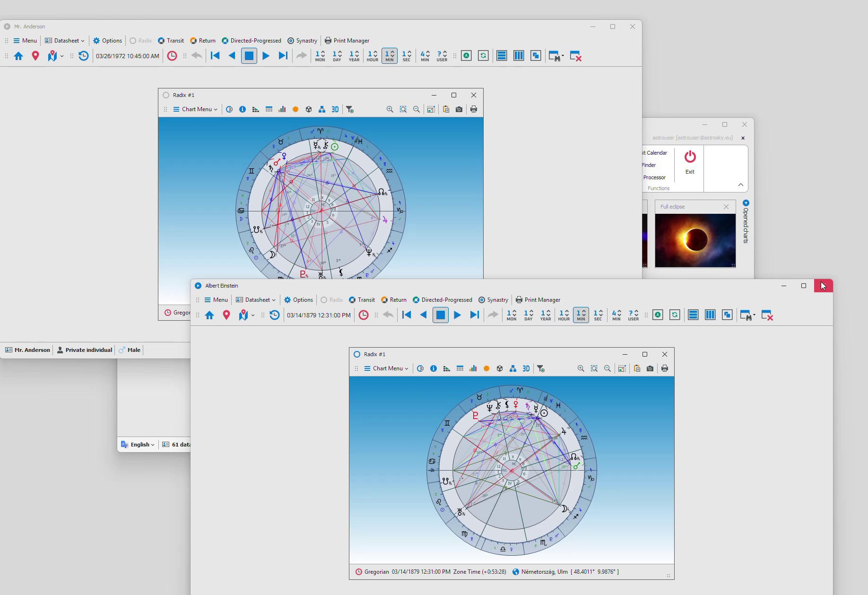
Task: Select USER step unit in Albert Einstein window
Action: 634,315
